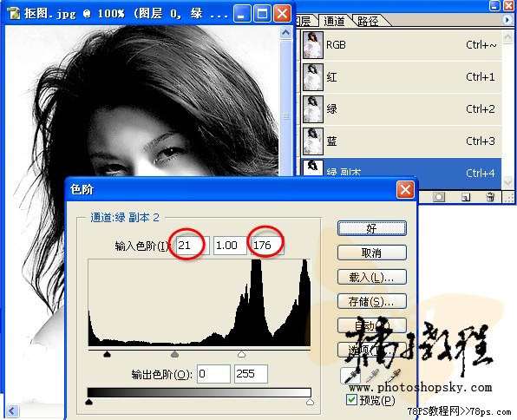Click the 取消 Cancel button
This screenshot has height=420, width=517.
click(x=372, y=253)
